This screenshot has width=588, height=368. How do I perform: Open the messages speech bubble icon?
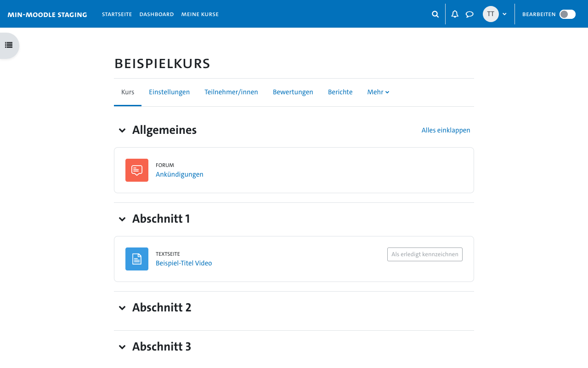469,14
